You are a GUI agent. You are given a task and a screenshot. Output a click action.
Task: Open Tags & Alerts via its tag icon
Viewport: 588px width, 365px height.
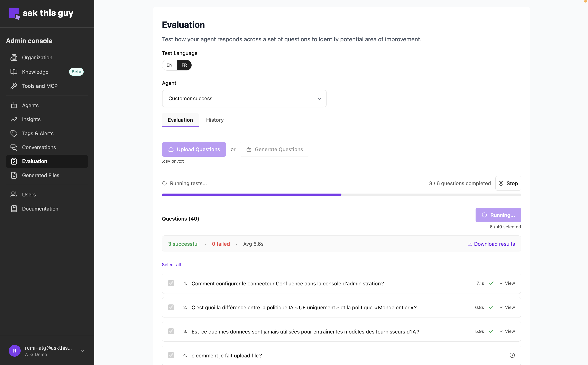[x=14, y=133]
